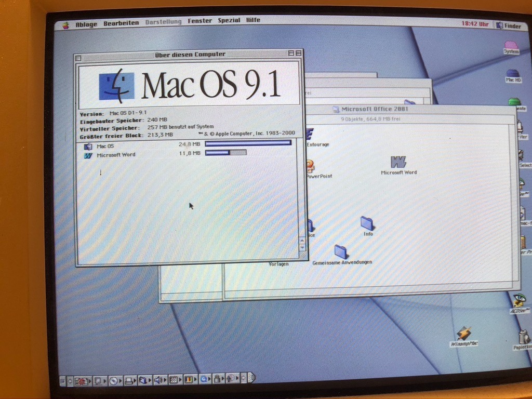Image resolution: width=532 pixels, height=399 pixels.
Task: Click the greyed-out Darstellung menu
Action: [x=163, y=22]
